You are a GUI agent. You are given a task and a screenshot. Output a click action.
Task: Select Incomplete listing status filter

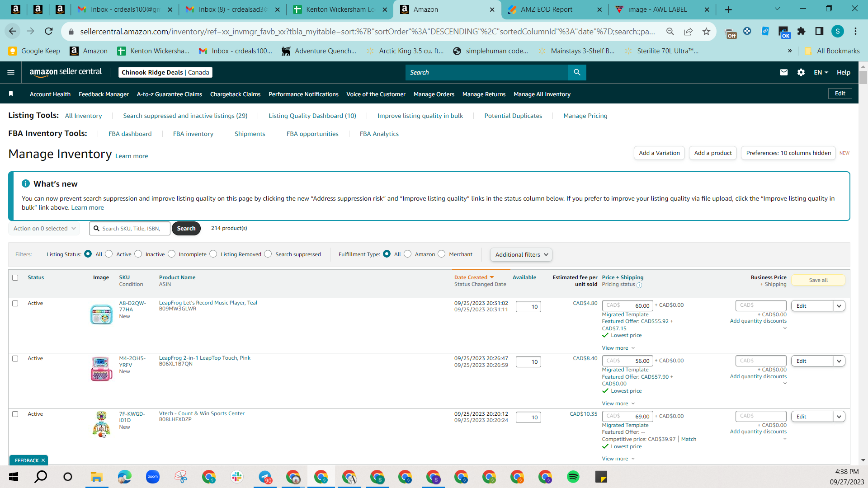click(172, 254)
